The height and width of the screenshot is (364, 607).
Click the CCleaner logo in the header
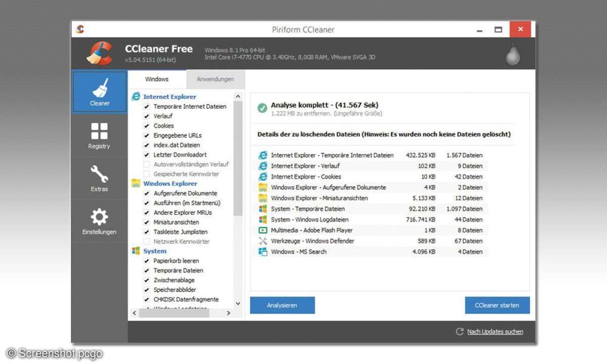coord(99,54)
